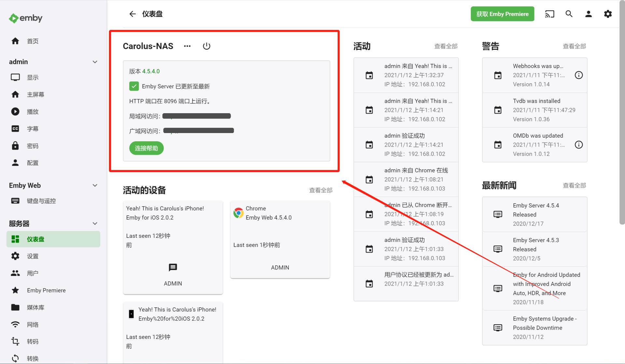This screenshot has height=364, width=625.
Task: Open the cast screen icon
Action: pyautogui.click(x=549, y=14)
